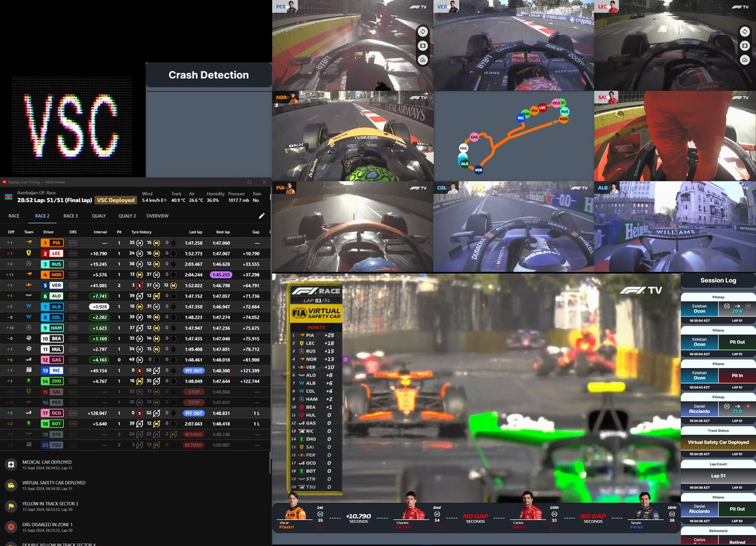
Task: Click the Mercedes logo in RUS row
Action: point(29,264)
